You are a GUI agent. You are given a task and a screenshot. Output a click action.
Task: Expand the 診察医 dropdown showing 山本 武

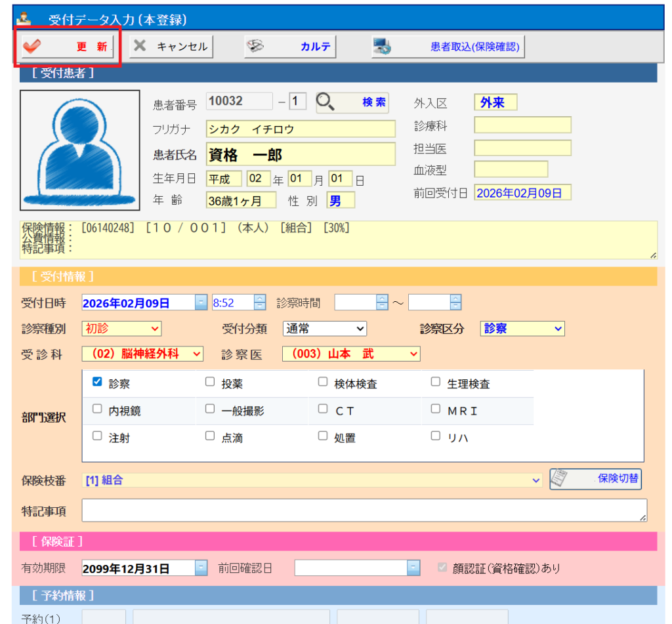[350, 354]
